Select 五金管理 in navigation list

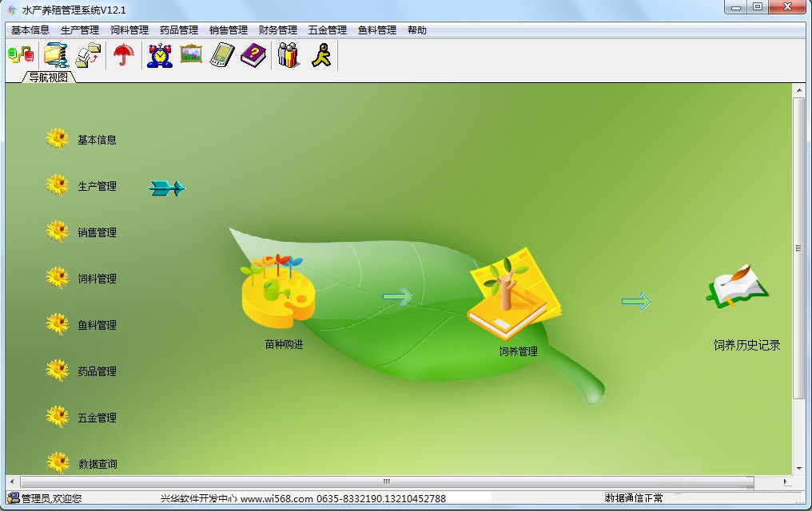click(97, 418)
